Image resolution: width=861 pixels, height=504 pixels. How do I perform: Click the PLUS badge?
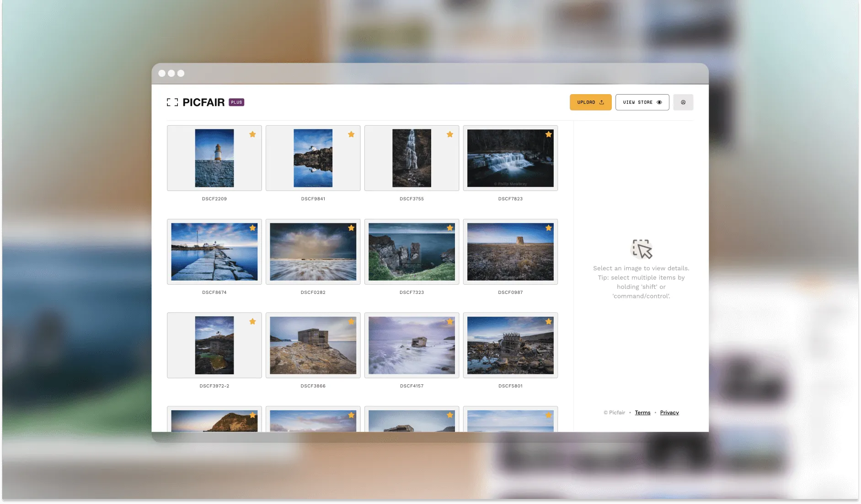[x=236, y=102]
